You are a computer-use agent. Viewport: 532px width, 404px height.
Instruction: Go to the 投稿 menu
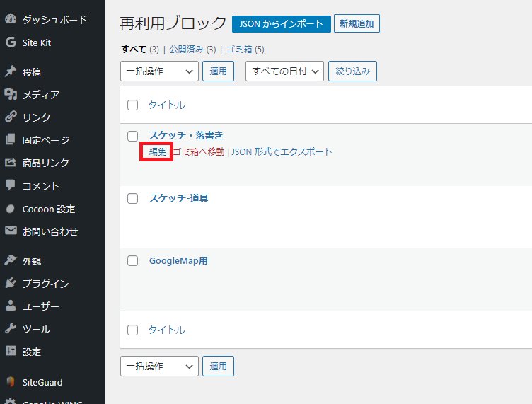[x=32, y=72]
